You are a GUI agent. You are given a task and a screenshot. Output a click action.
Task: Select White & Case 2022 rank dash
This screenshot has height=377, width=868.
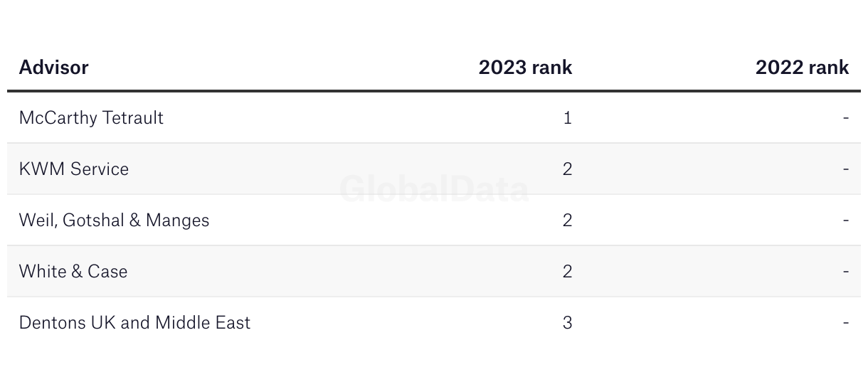tap(846, 272)
